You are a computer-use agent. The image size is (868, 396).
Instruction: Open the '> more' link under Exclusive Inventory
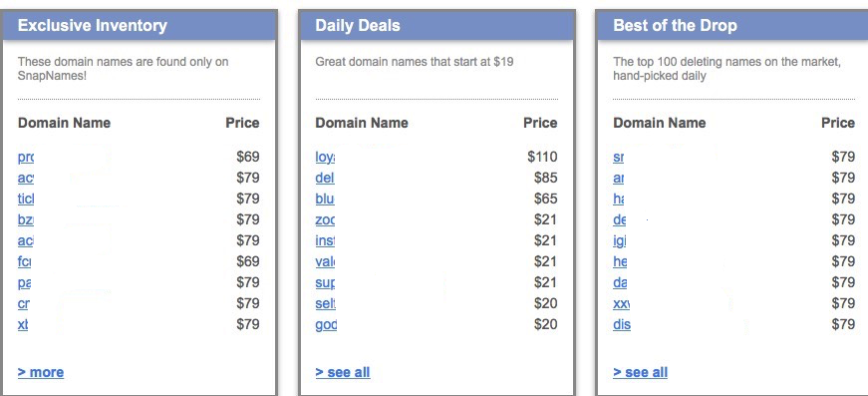pyautogui.click(x=41, y=372)
